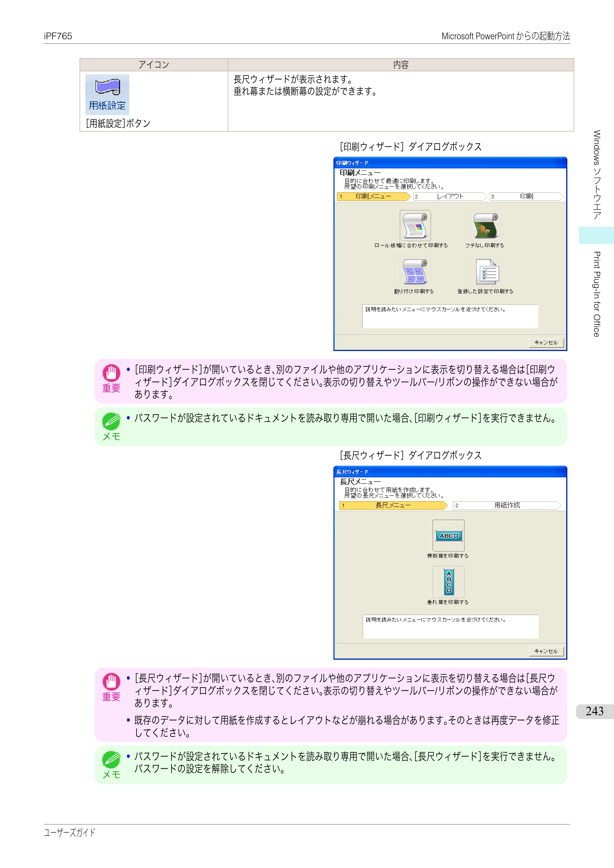Image resolution: width=614 pixels, height=868 pixels.
Task: Click the 用紙設定 button icon in the table
Action: 107,95
